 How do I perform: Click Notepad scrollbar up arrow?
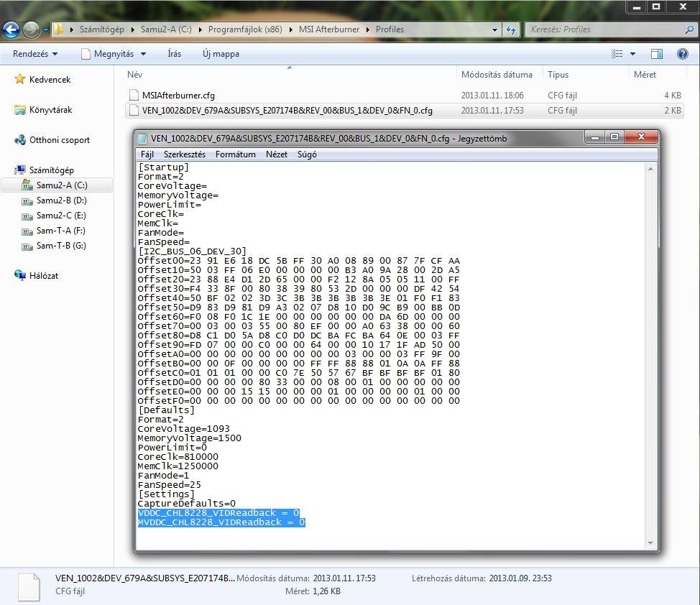pyautogui.click(x=650, y=169)
